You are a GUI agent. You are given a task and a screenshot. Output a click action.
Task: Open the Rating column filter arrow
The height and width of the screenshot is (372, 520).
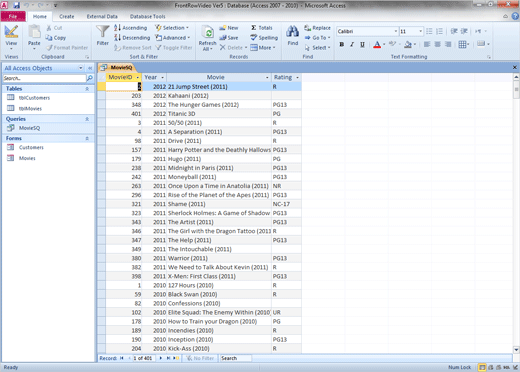297,77
